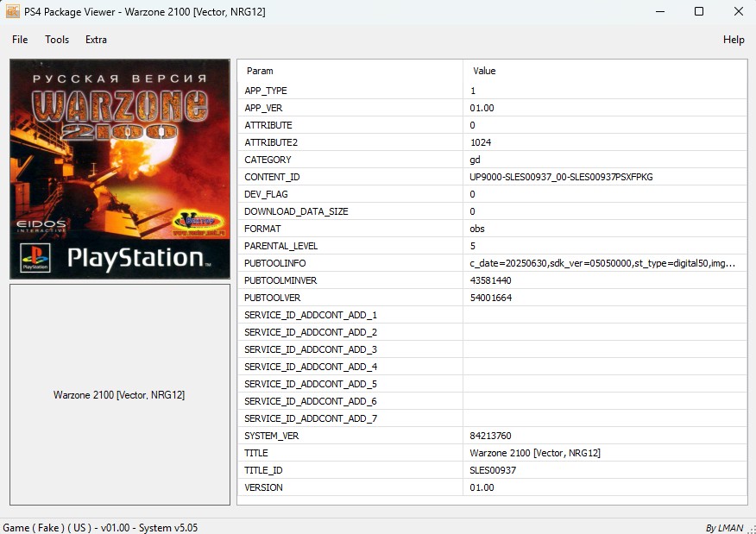Click the PS4 Package Viewer app icon
The width and height of the screenshot is (756, 534).
point(13,11)
